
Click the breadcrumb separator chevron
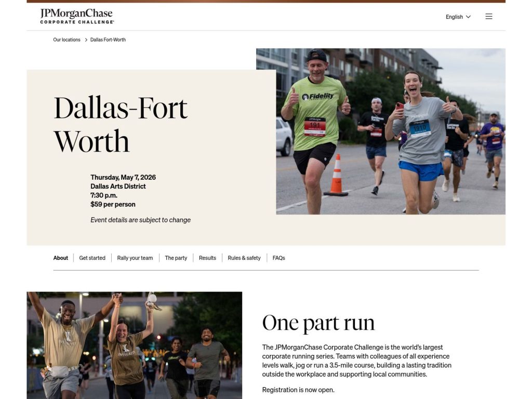pyautogui.click(x=85, y=39)
